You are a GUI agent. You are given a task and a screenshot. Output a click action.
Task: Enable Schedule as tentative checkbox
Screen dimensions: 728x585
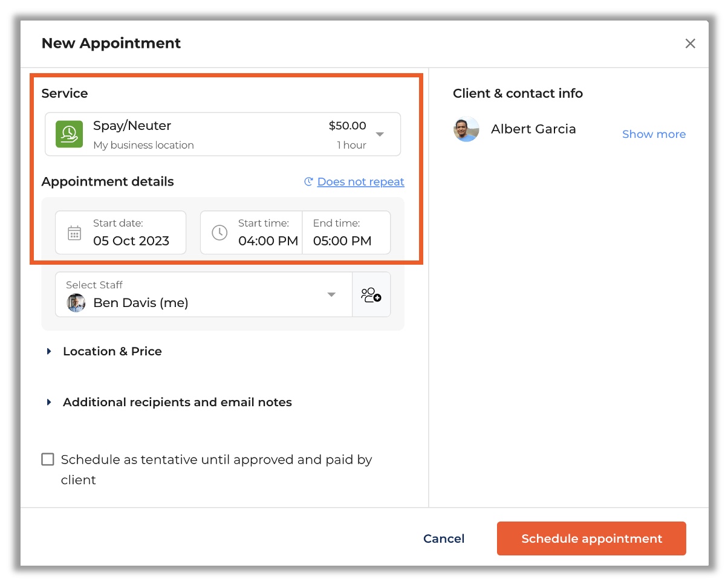tap(48, 459)
